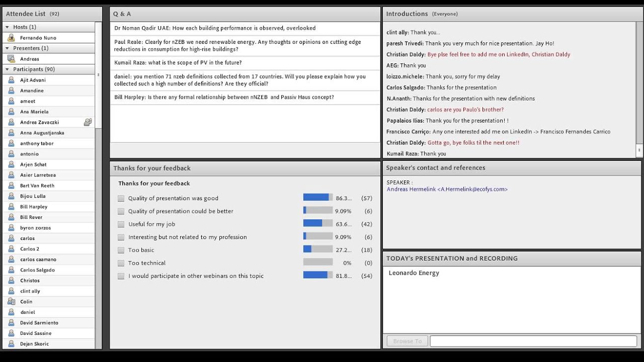
Task: Select daniel's question about 71 nzeb definitions
Action: tap(245, 80)
